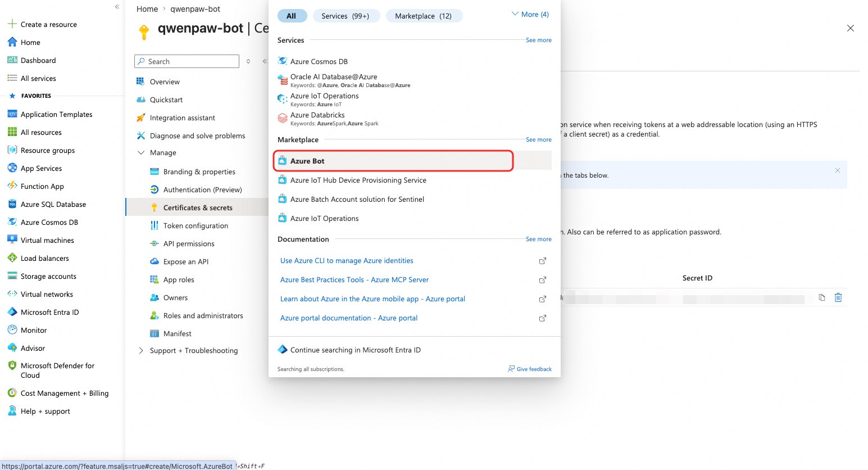Toggle the resource menu sort arrows

(248, 61)
